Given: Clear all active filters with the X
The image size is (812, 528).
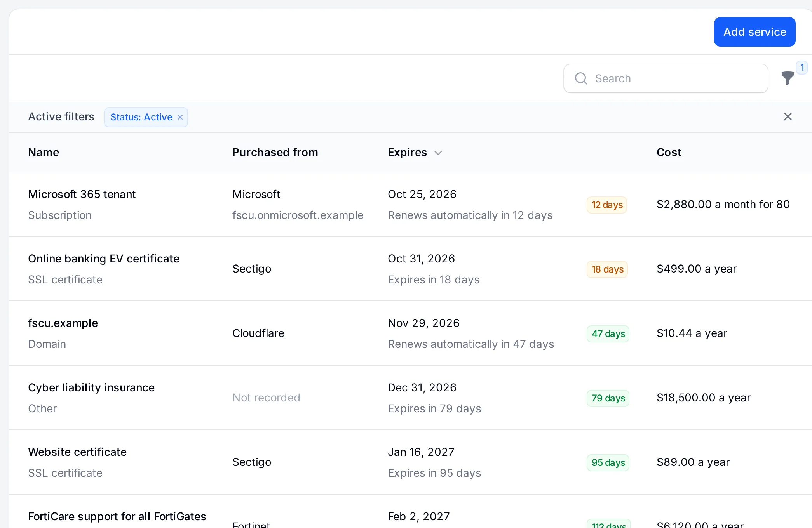Looking at the screenshot, I should [x=788, y=116].
